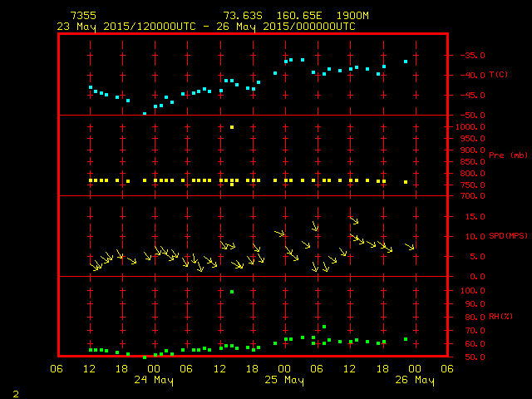This screenshot has height=399, width=532.
Task: Click the 26 May date label
Action: tap(415, 380)
